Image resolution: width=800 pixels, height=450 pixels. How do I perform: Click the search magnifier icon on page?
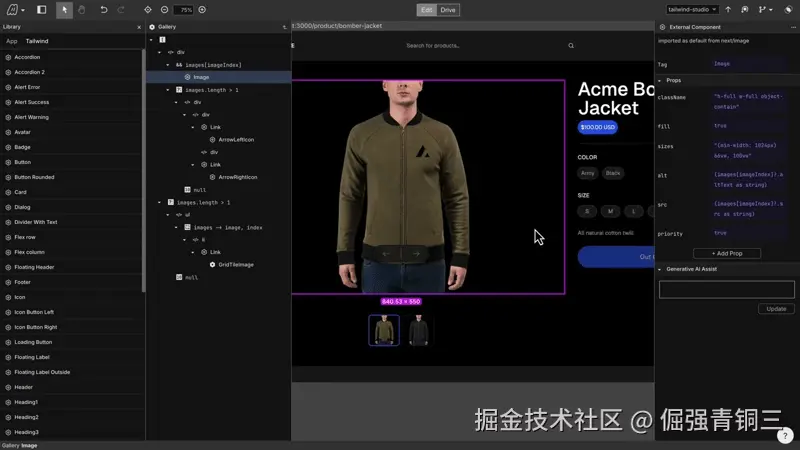[571, 45]
